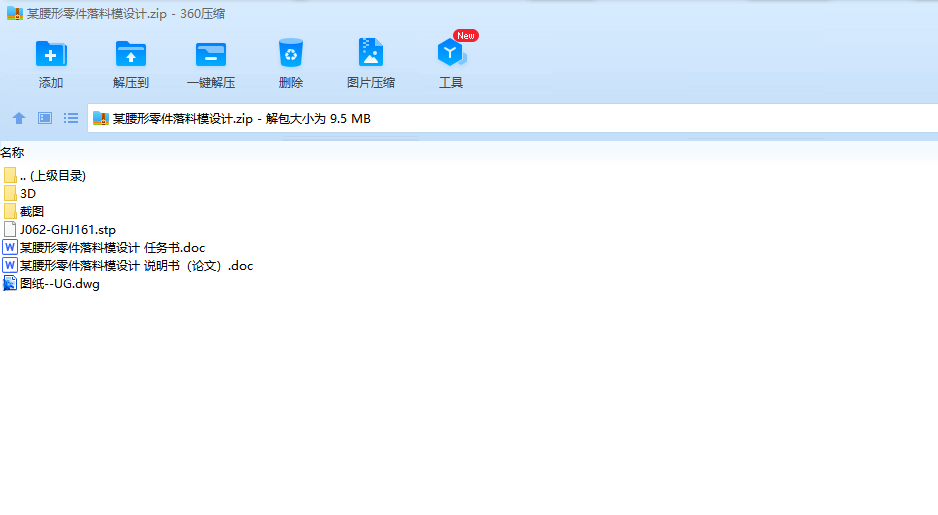Screen dimensions: 938x515
Task: Click the 删除 (Delete) recycle bin icon
Action: click(x=291, y=53)
